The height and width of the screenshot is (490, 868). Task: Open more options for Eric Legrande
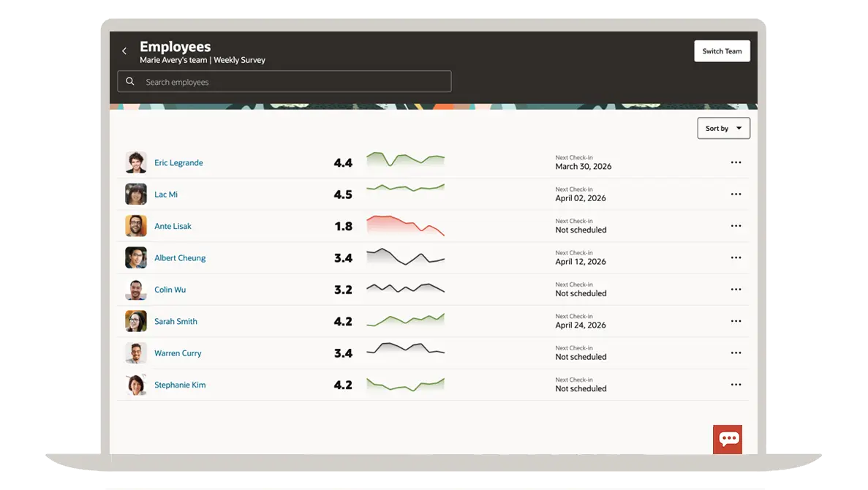click(x=736, y=162)
